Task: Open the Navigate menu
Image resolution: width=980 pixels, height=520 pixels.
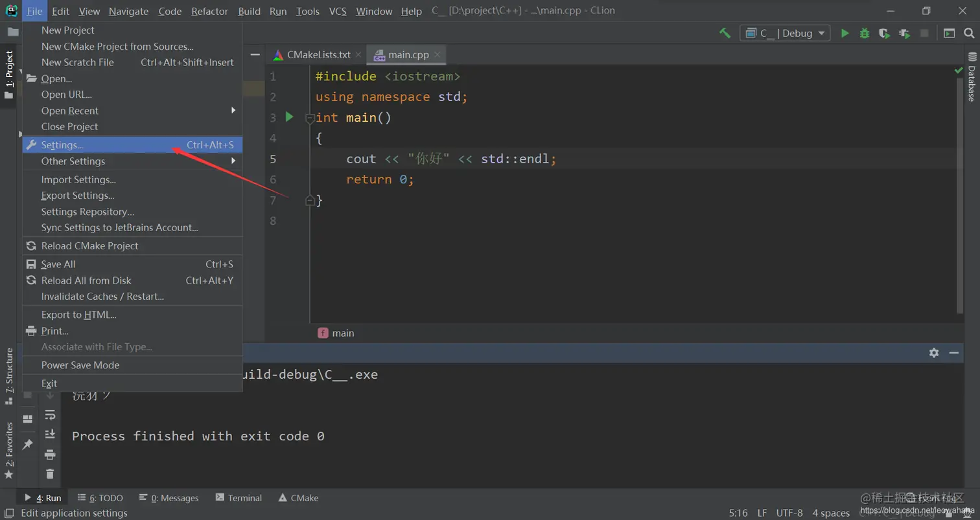Action: 128,11
